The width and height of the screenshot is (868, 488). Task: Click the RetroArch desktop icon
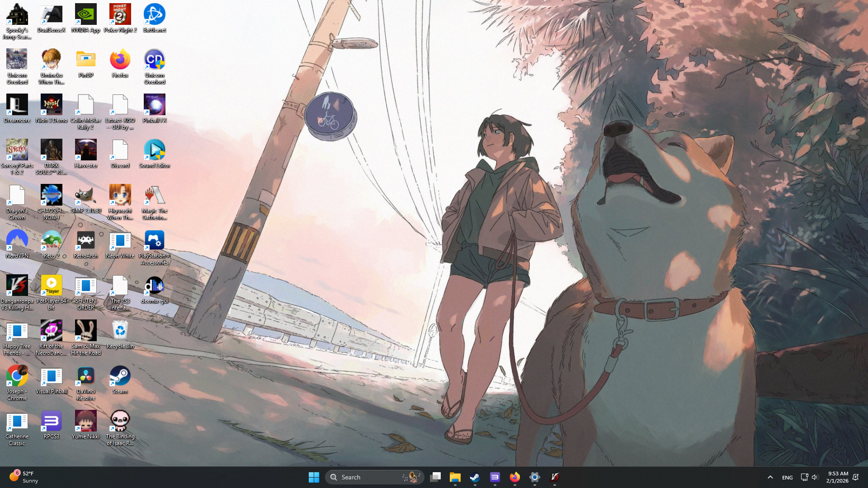tap(85, 244)
